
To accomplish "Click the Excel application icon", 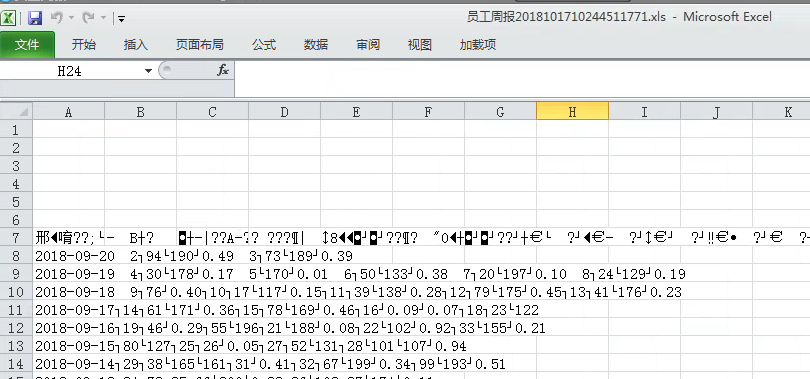I will (x=8, y=19).
